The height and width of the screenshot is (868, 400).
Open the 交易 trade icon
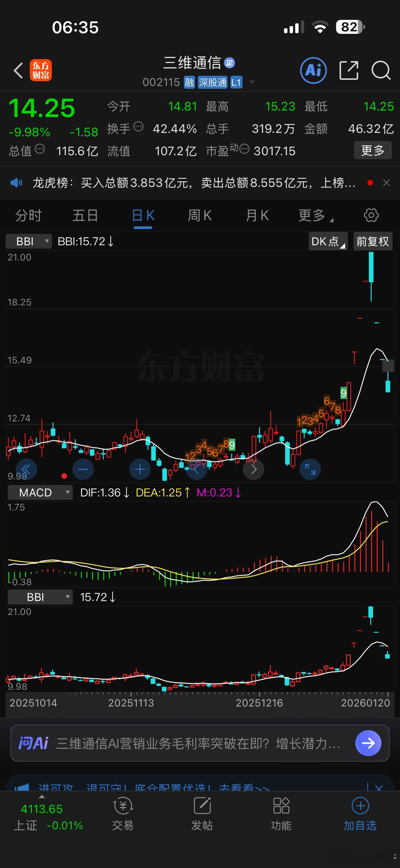click(x=122, y=814)
